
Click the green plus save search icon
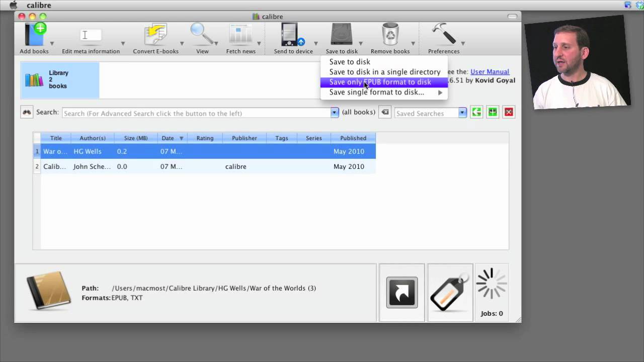click(x=493, y=112)
